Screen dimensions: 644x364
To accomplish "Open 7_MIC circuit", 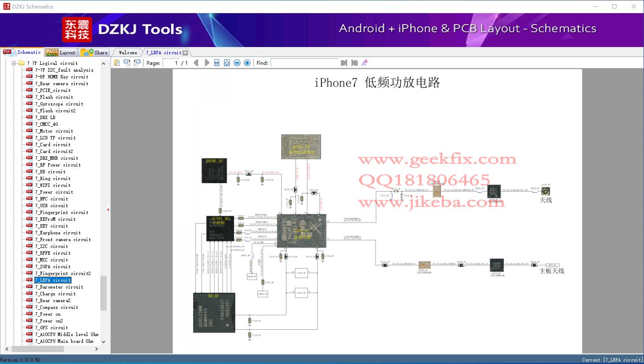I will (52, 260).
